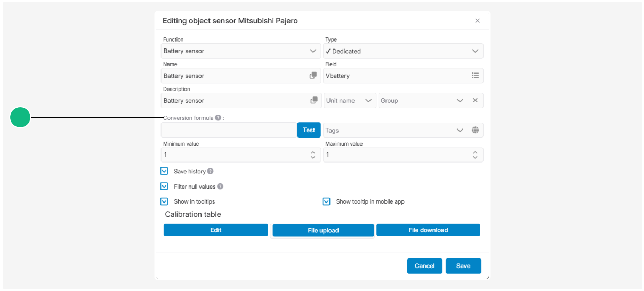The width and height of the screenshot is (644, 291).
Task: Click the globe icon beside Tags
Action: (x=475, y=130)
